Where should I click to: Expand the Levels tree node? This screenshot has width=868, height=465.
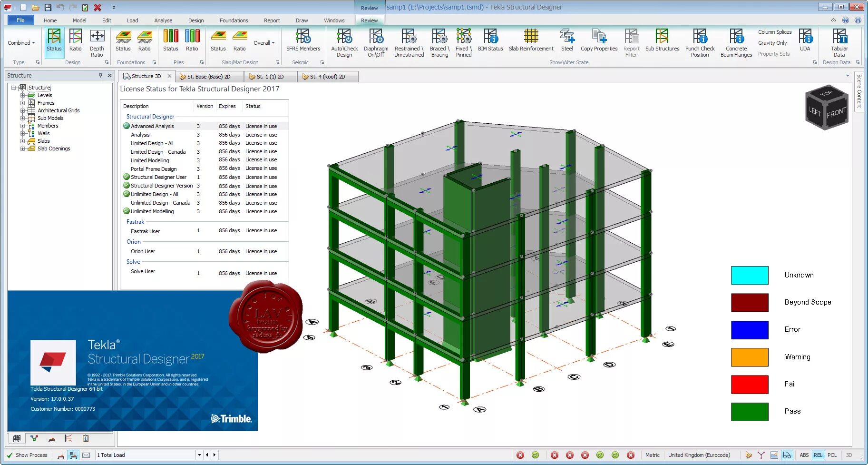pos(22,95)
